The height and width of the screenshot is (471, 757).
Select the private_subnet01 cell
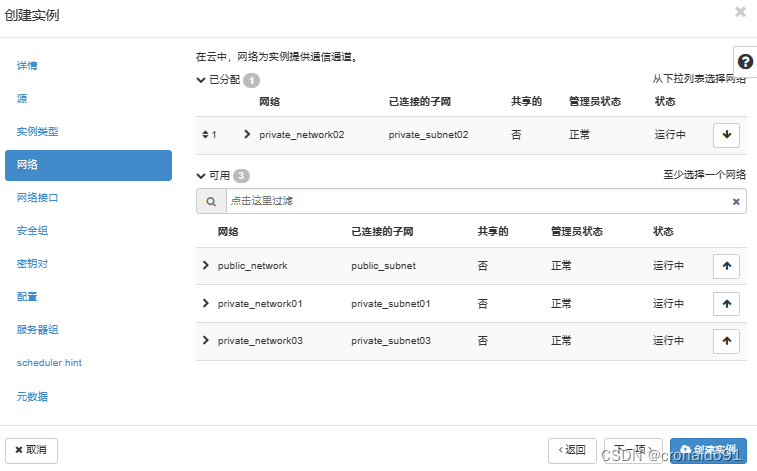point(391,304)
